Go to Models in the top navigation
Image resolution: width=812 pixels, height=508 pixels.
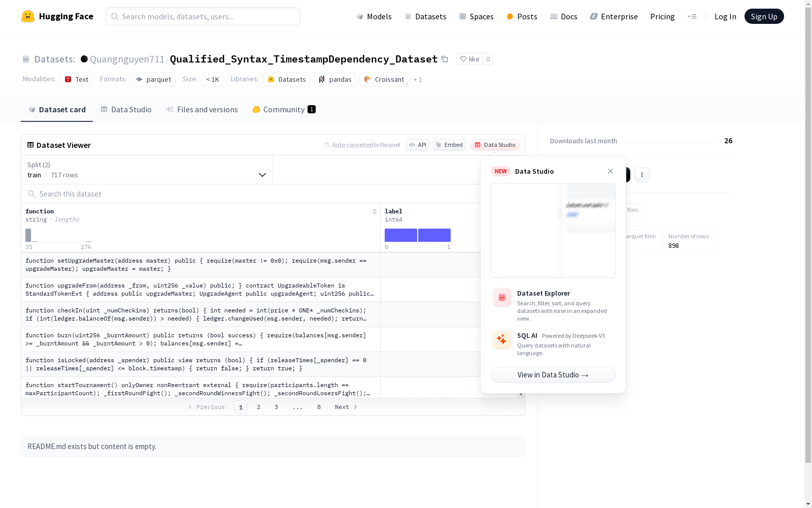[x=374, y=16]
